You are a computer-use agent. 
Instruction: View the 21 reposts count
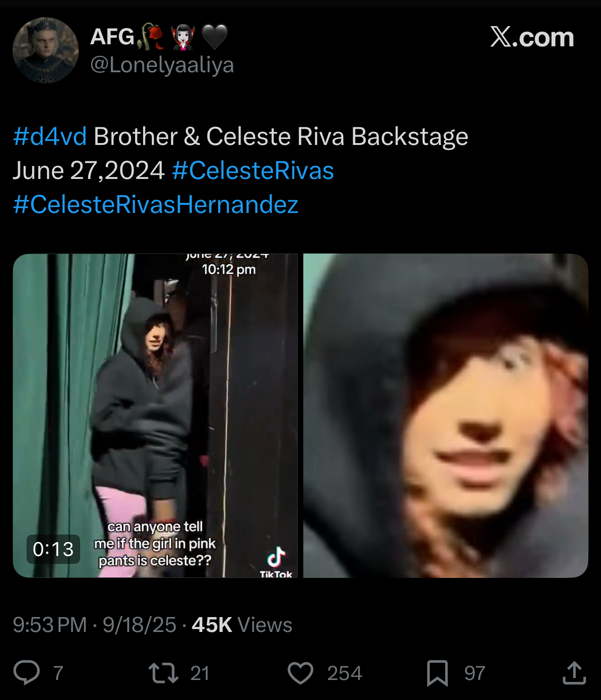(x=200, y=673)
